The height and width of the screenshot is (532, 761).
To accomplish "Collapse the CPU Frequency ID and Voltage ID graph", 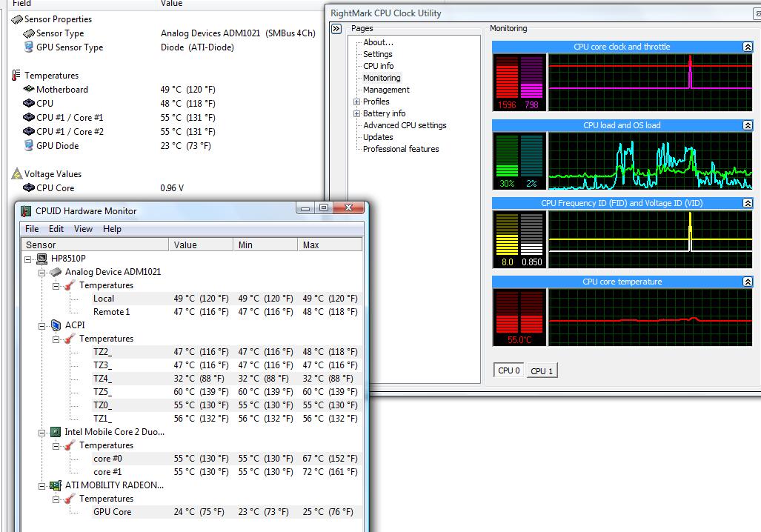I will point(748,203).
